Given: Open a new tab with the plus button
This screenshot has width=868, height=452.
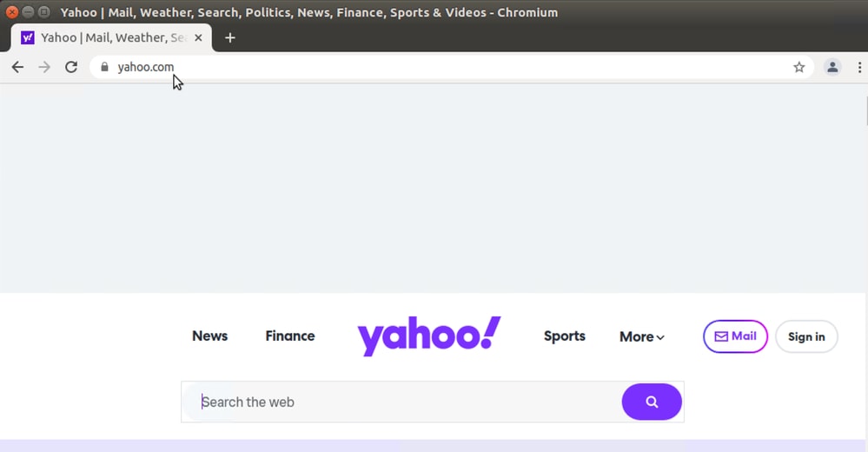Looking at the screenshot, I should point(230,37).
